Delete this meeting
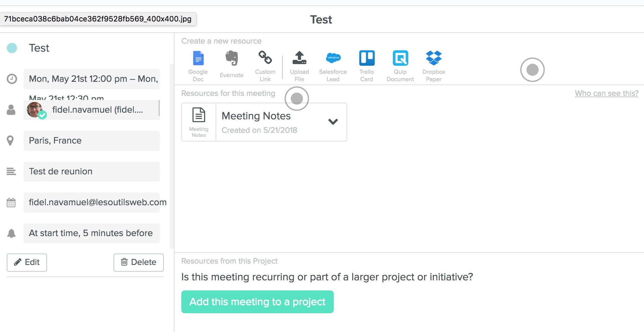The height and width of the screenshot is (332, 644). tap(138, 262)
